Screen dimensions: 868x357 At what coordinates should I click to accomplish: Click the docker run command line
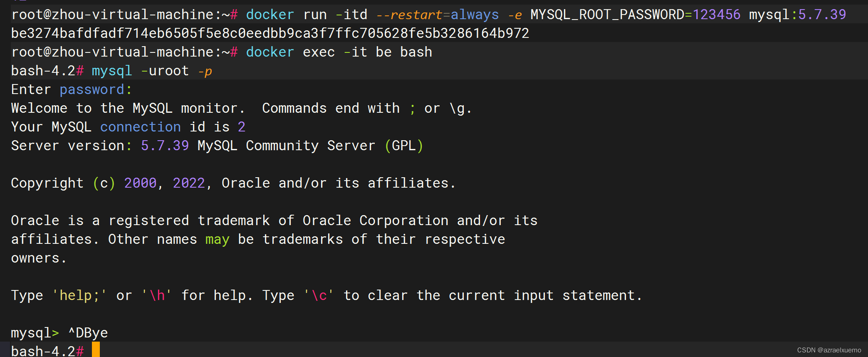tap(428, 15)
